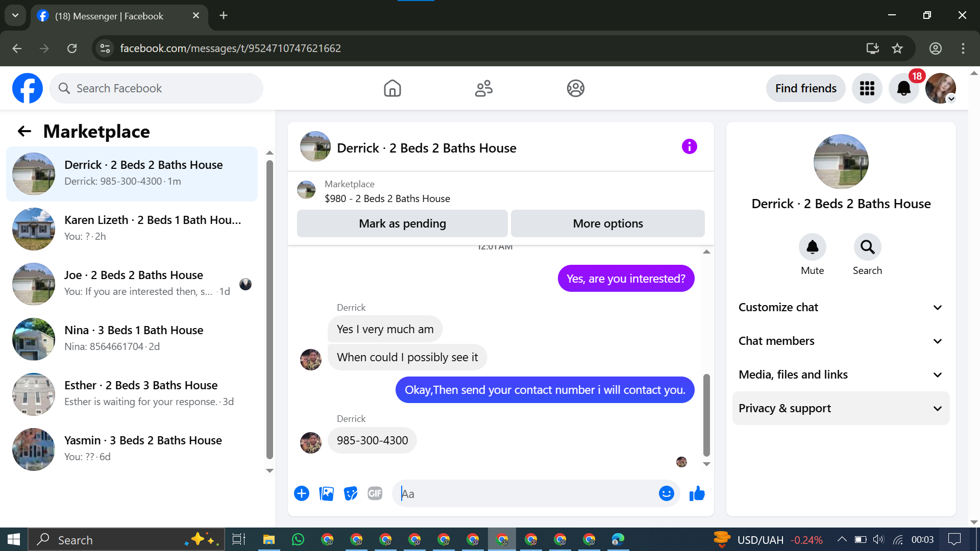Focus the Search Facebook field
Image resolution: width=980 pixels, height=551 pixels.
[x=156, y=88]
